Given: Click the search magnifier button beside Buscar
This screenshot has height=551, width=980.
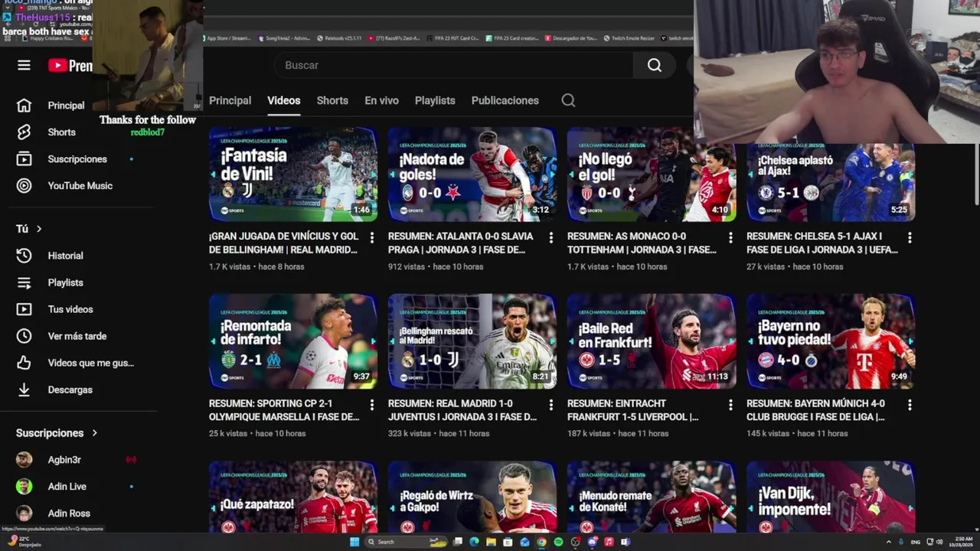Looking at the screenshot, I should tap(654, 66).
